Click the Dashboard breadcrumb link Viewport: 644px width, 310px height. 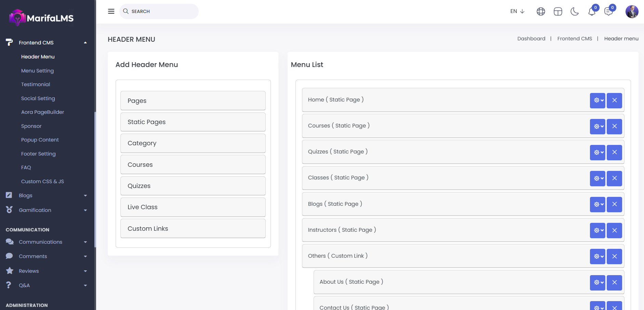tap(531, 39)
